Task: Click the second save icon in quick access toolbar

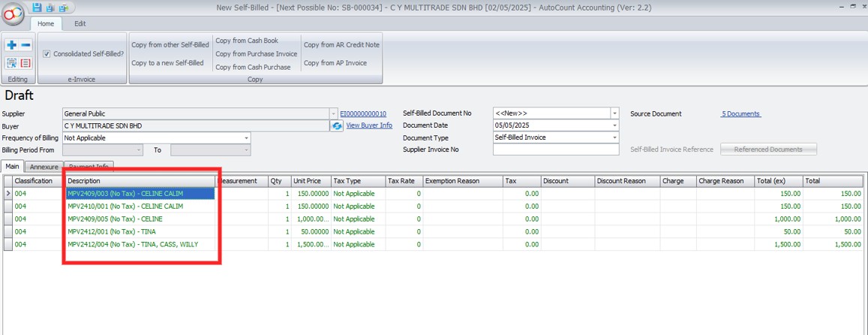Action: click(x=50, y=8)
